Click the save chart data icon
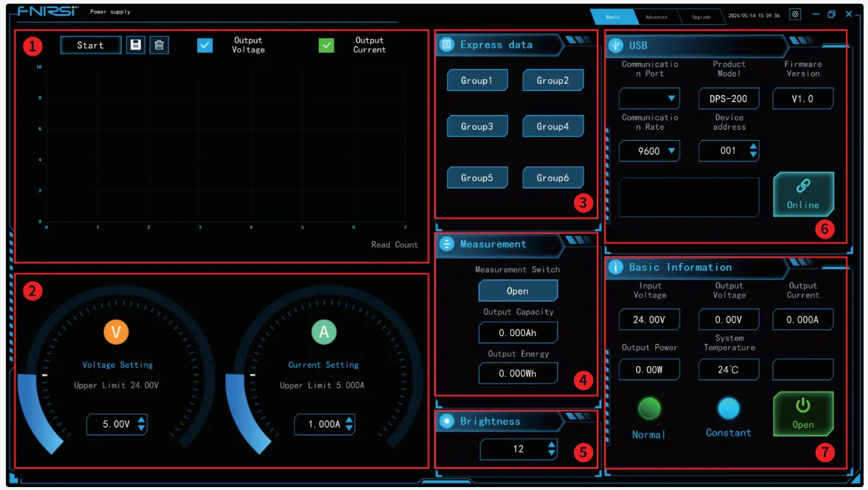Viewport: 868px width, 490px height. click(x=135, y=45)
